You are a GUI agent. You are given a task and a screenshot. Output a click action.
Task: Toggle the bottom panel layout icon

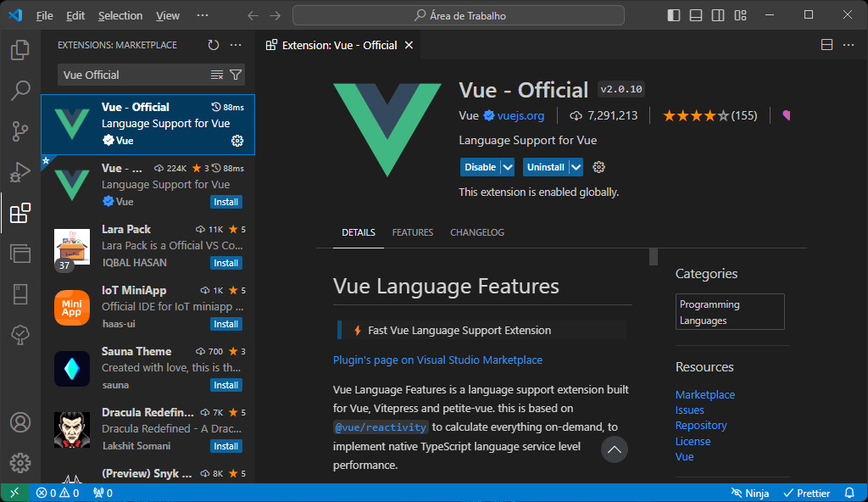pos(696,15)
